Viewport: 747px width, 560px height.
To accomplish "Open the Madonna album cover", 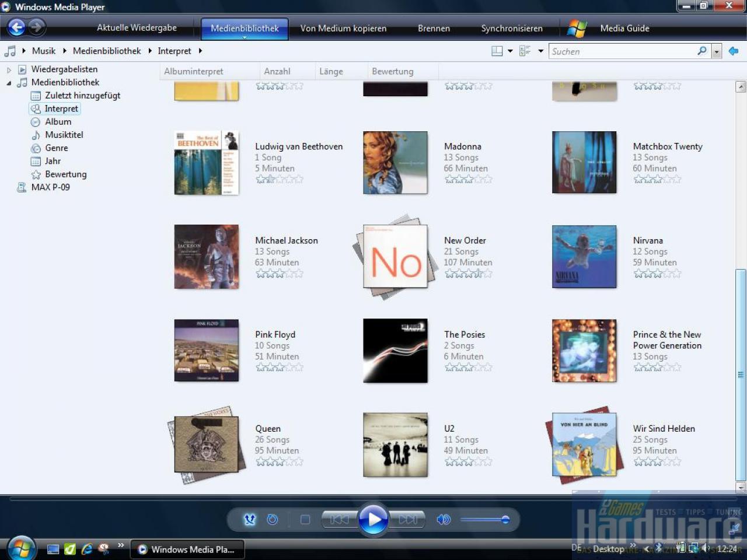I will 395,163.
